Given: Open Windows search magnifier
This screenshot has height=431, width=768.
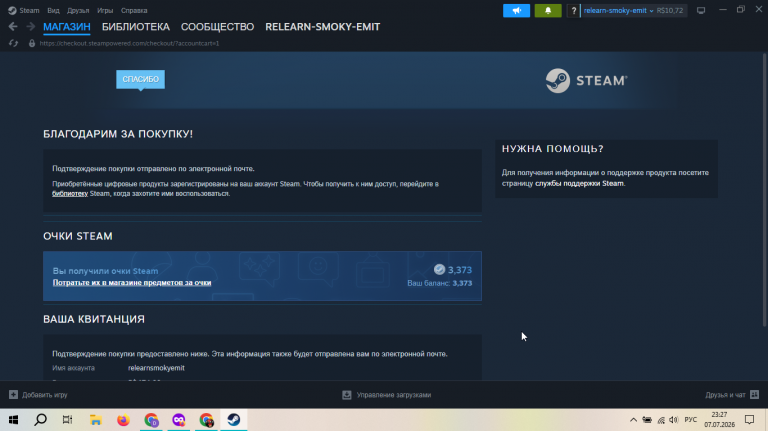Looking at the screenshot, I should coord(41,420).
